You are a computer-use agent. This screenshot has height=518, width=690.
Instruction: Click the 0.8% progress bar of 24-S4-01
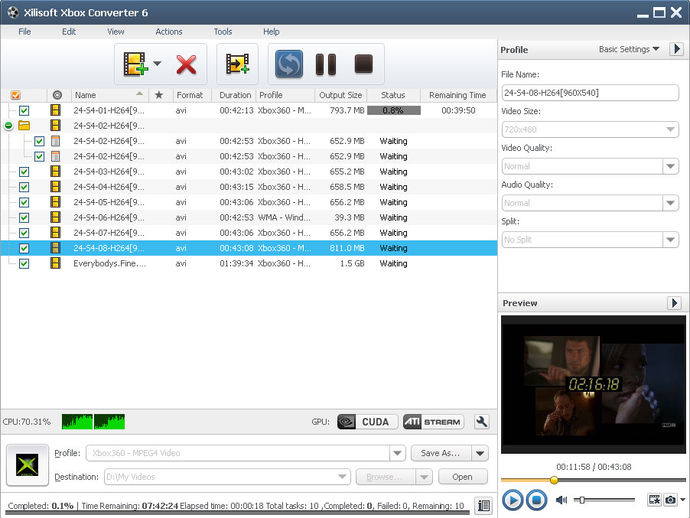pyautogui.click(x=393, y=110)
